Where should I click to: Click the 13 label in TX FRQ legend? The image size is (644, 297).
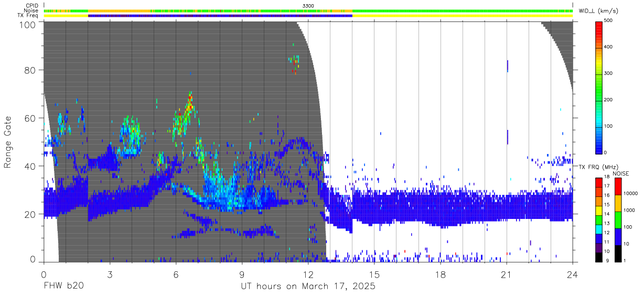(607, 223)
